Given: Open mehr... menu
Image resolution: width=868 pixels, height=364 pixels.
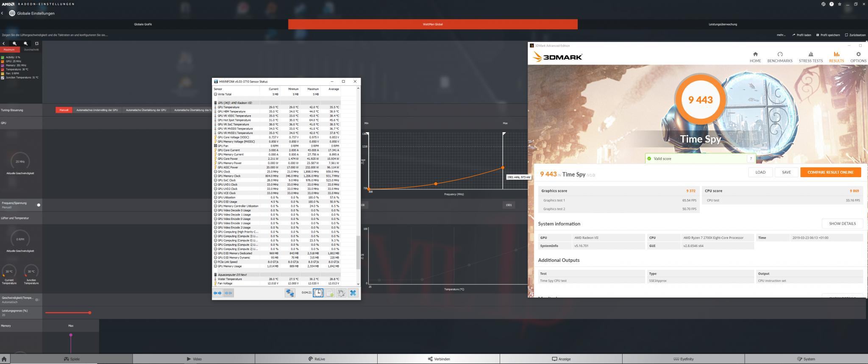Looking at the screenshot, I should point(781,35).
